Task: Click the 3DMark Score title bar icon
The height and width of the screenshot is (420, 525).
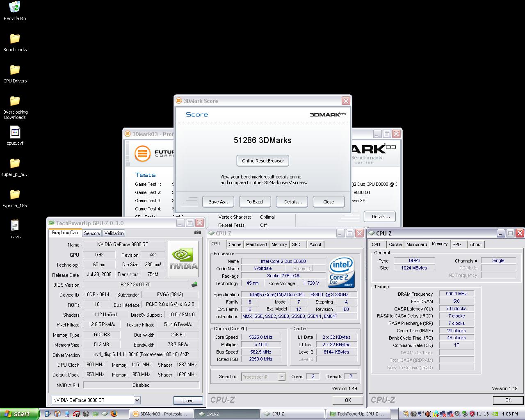Action: [179, 101]
